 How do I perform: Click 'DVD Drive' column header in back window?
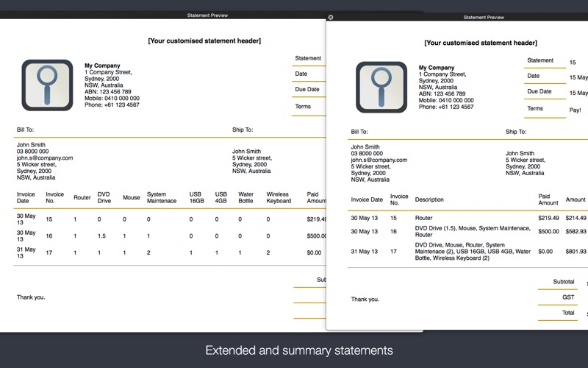point(104,197)
